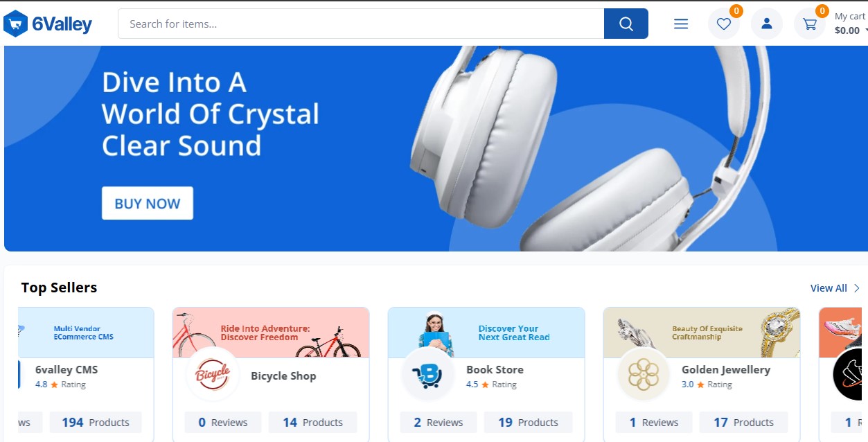
Task: Open the shopping cart icon
Action: pos(810,24)
